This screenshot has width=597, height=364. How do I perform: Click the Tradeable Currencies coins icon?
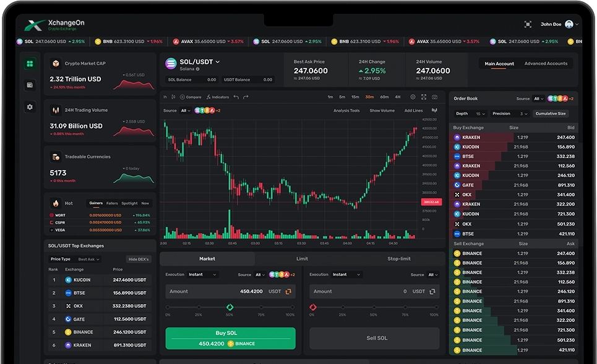coord(56,157)
